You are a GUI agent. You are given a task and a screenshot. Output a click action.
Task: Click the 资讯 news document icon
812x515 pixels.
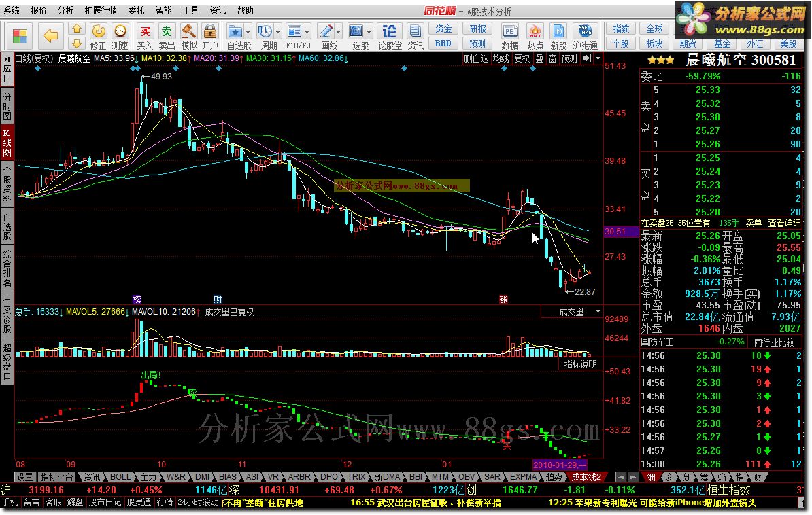[416, 36]
